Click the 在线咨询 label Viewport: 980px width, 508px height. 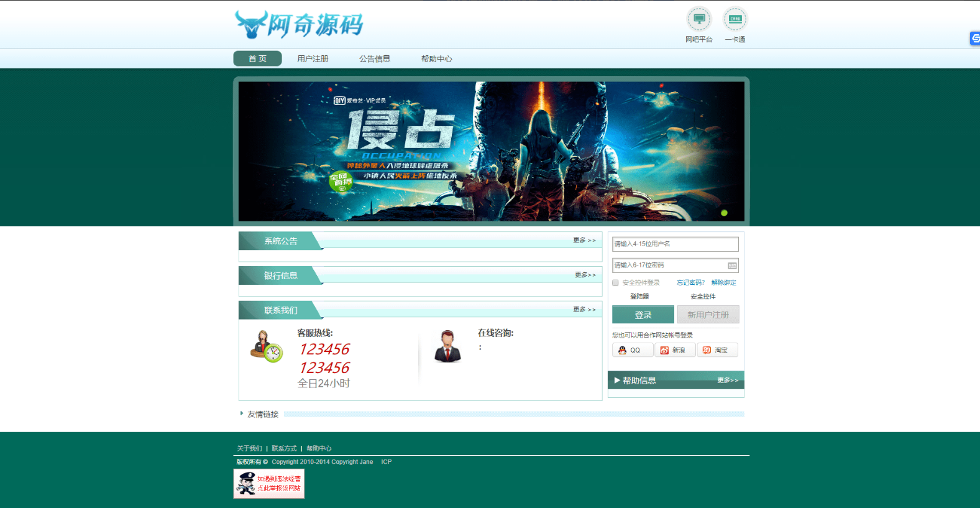point(495,333)
